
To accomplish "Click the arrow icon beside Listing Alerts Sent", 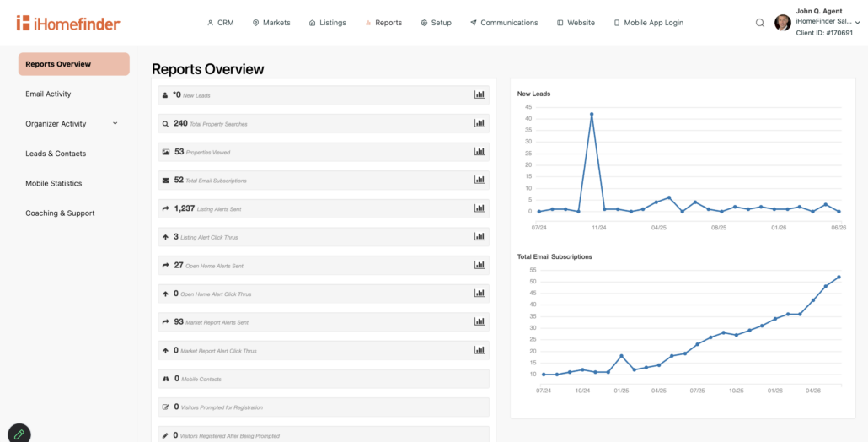I will (x=165, y=209).
